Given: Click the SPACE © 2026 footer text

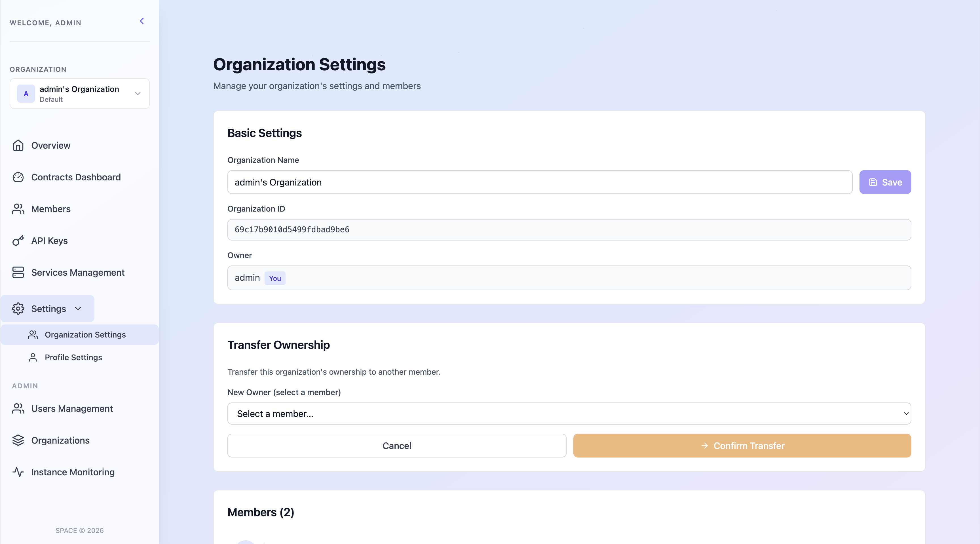Looking at the screenshot, I should pos(79,530).
